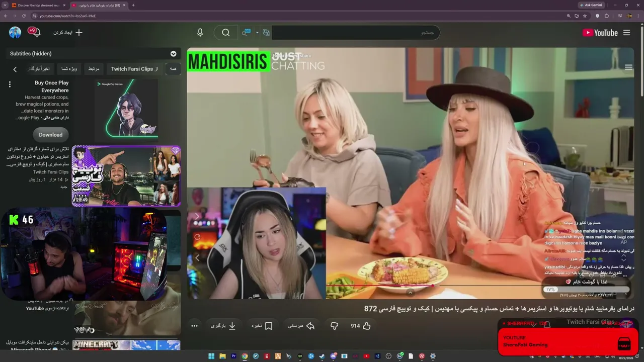Screen dimensions: 644x362
Task: Like the video with 914 likes
Action: pyautogui.click(x=361, y=326)
